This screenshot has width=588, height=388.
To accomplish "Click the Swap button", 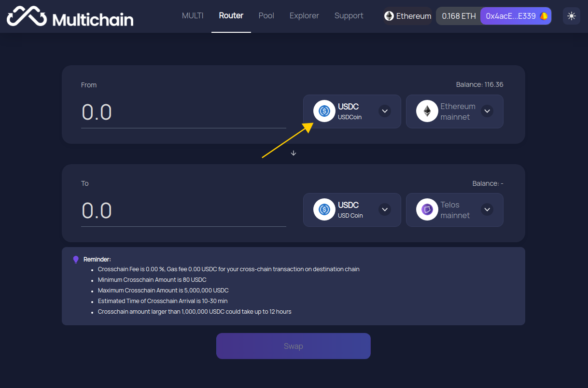I will point(294,346).
